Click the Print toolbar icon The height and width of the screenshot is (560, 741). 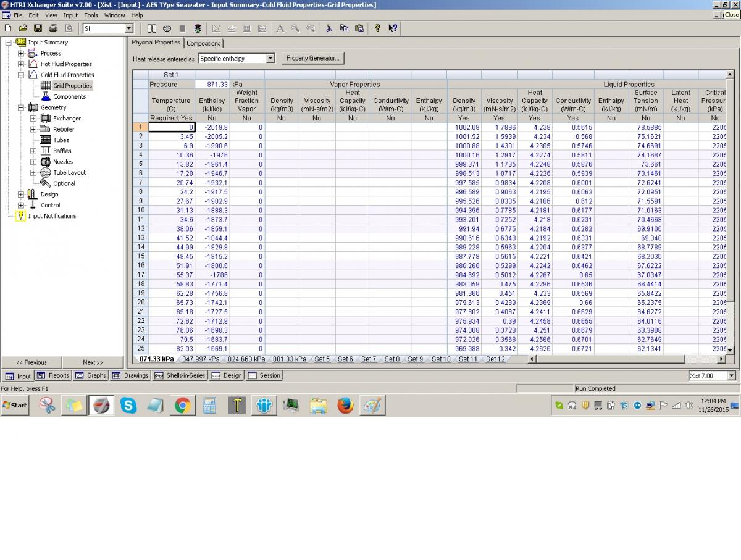(53, 28)
